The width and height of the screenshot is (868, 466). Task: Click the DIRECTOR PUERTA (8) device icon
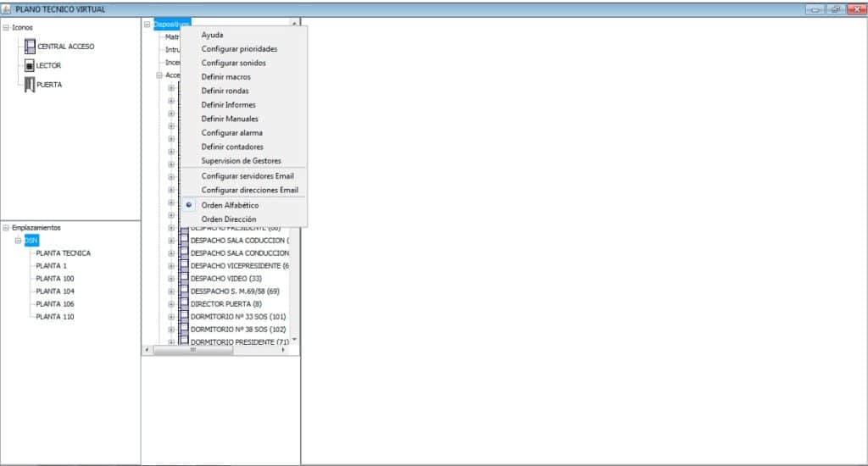(184, 304)
